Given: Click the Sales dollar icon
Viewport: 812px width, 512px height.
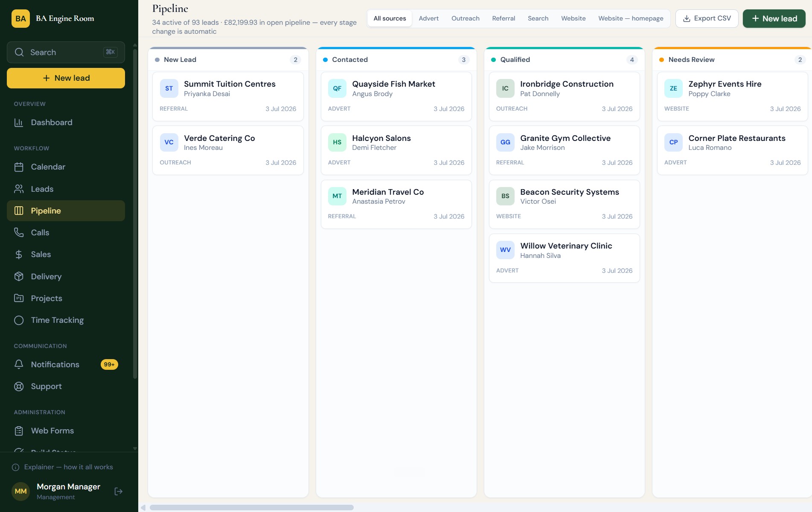Looking at the screenshot, I should point(19,255).
